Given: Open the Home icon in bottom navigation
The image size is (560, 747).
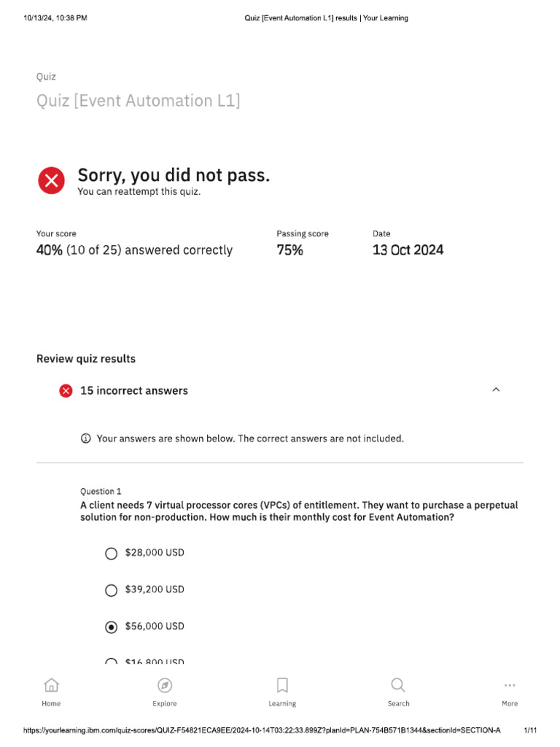Looking at the screenshot, I should pyautogui.click(x=51, y=685).
